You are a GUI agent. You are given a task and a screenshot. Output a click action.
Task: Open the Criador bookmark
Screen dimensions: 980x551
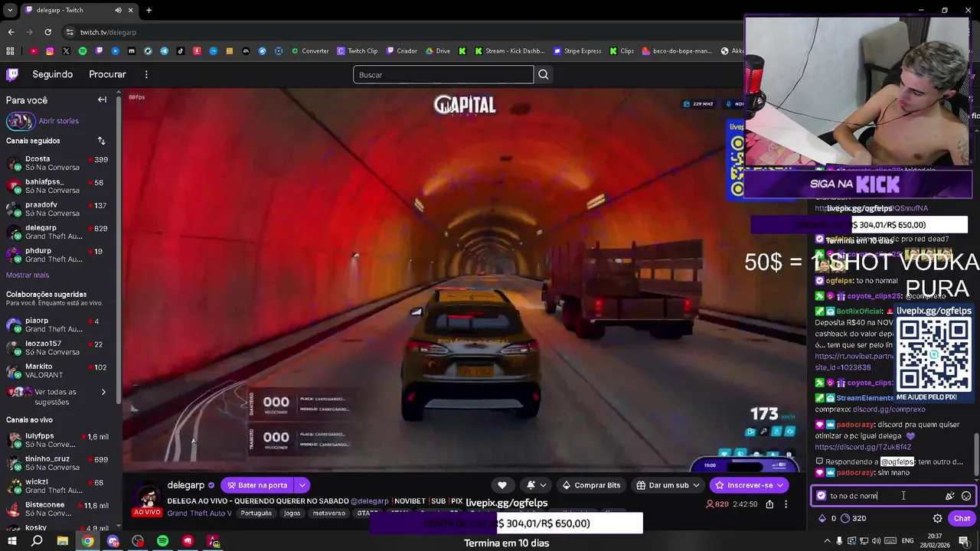click(402, 51)
